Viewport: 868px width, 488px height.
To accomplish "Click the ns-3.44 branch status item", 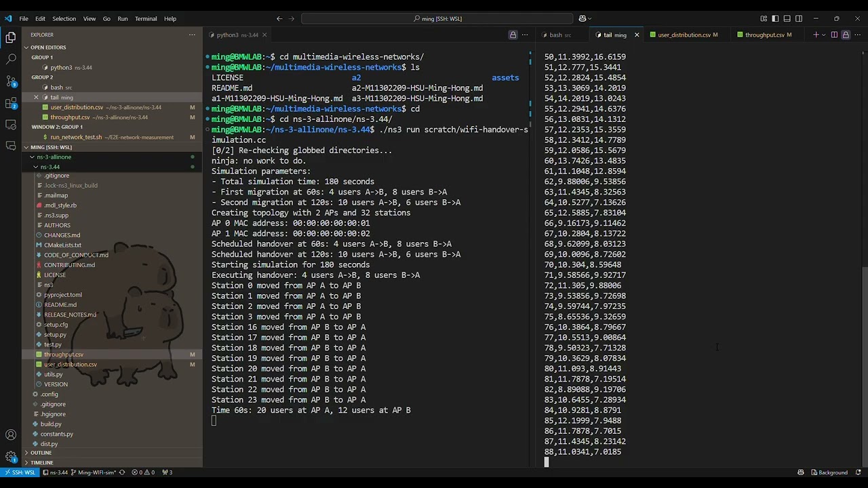I will 55,472.
